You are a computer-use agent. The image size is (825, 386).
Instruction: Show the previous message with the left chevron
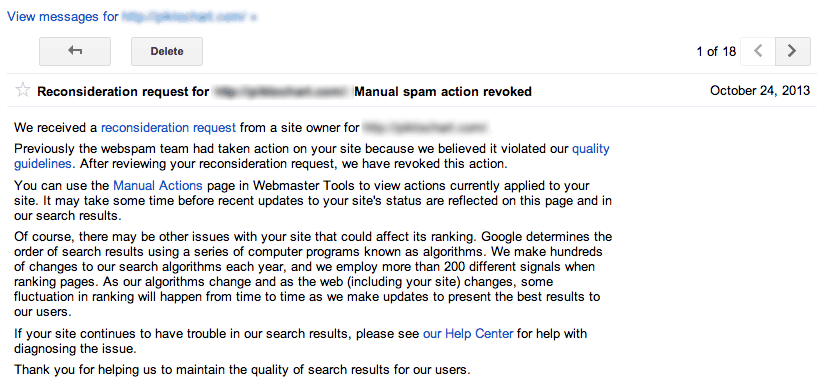pyautogui.click(x=758, y=52)
